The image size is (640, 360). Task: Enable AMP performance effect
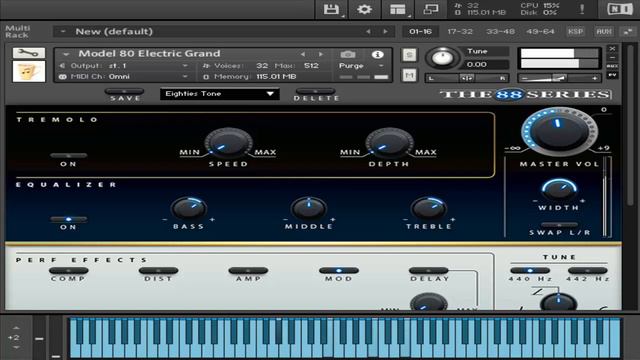(248, 271)
